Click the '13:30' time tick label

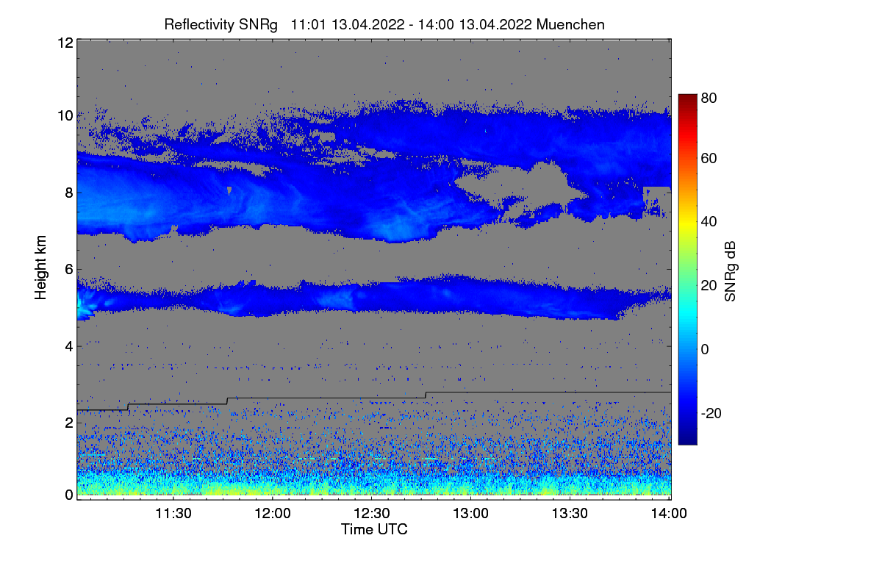[570, 514]
